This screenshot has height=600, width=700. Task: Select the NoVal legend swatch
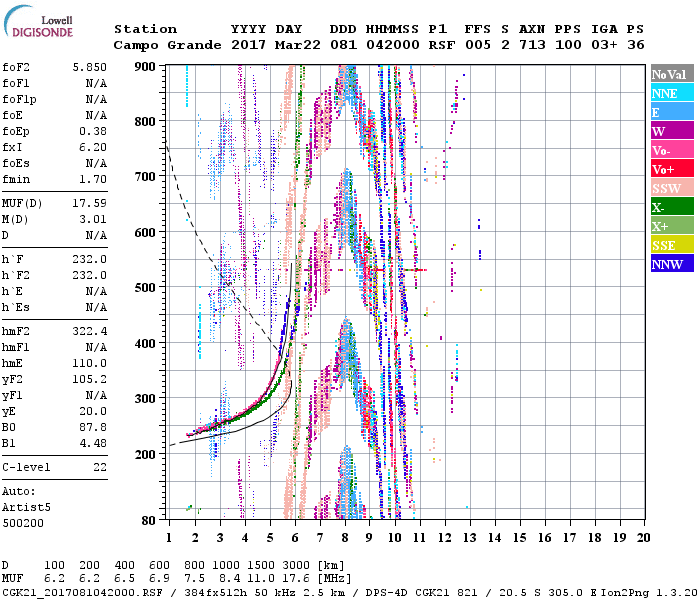tap(672, 74)
